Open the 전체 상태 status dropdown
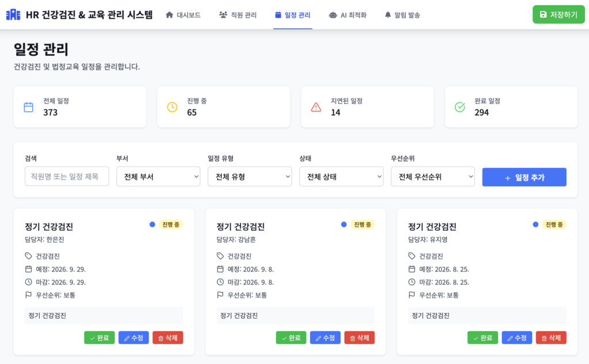The height and width of the screenshot is (364, 589). [341, 177]
